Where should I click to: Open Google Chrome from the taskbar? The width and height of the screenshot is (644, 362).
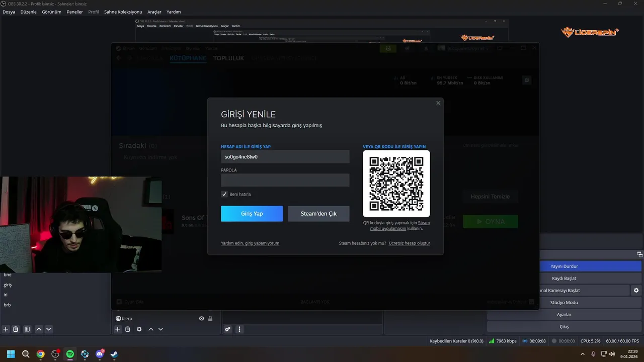coord(40,354)
